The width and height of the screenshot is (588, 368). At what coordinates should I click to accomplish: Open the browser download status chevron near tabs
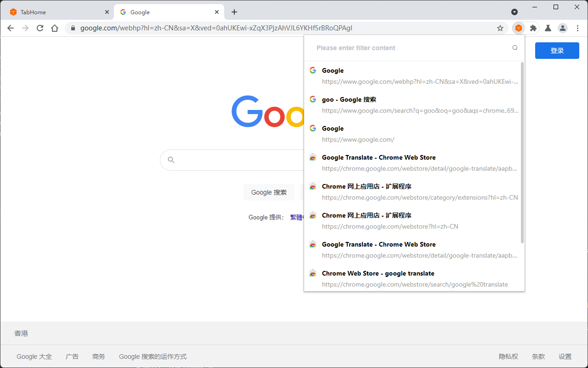[x=514, y=12]
